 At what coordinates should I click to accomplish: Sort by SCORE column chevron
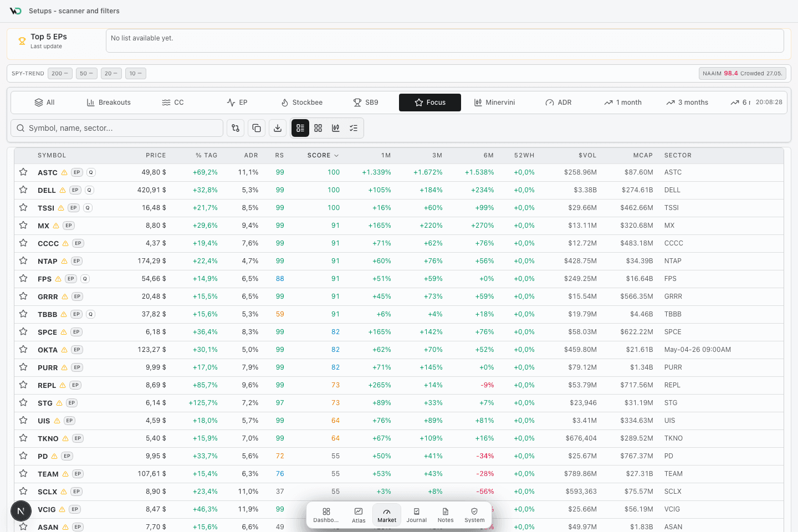point(336,156)
